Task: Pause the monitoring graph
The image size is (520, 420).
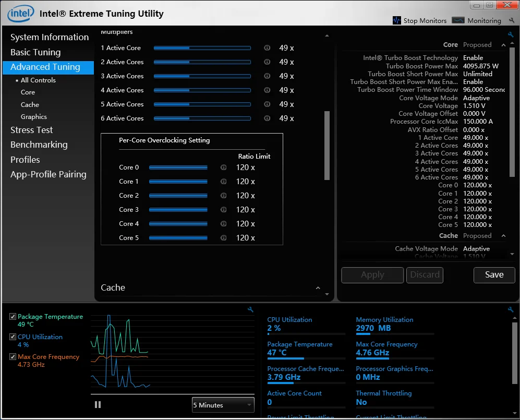Action: (98, 404)
